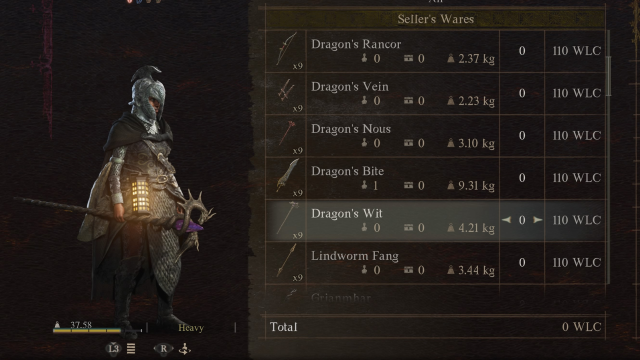Select the partially visible Grianmhar row
Image resolution: width=640 pixels, height=360 pixels.
(436, 297)
